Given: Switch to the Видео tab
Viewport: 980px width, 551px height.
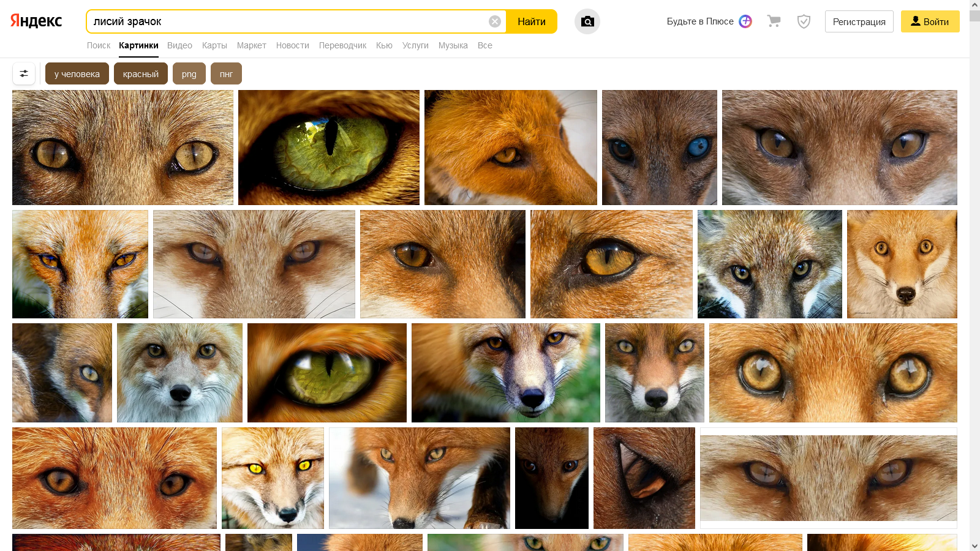Looking at the screenshot, I should click(179, 45).
